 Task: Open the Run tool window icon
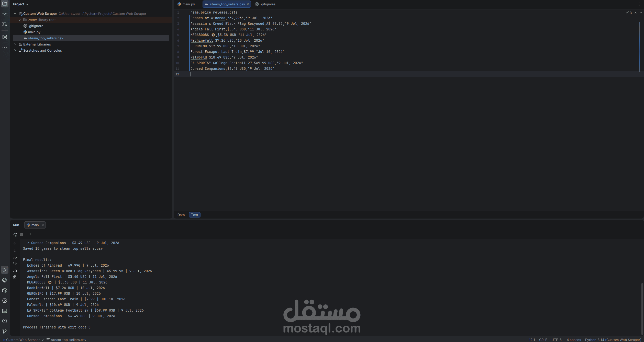tap(5, 270)
